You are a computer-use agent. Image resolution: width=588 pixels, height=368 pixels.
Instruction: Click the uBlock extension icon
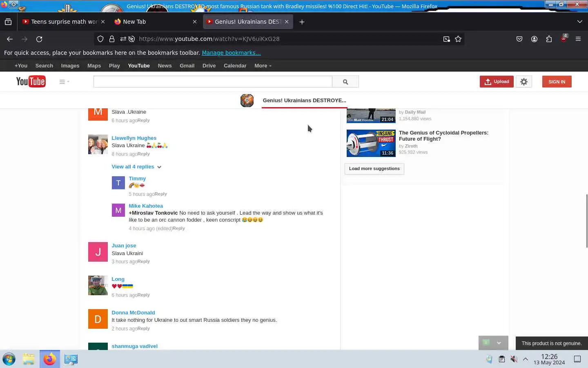pyautogui.click(x=563, y=38)
